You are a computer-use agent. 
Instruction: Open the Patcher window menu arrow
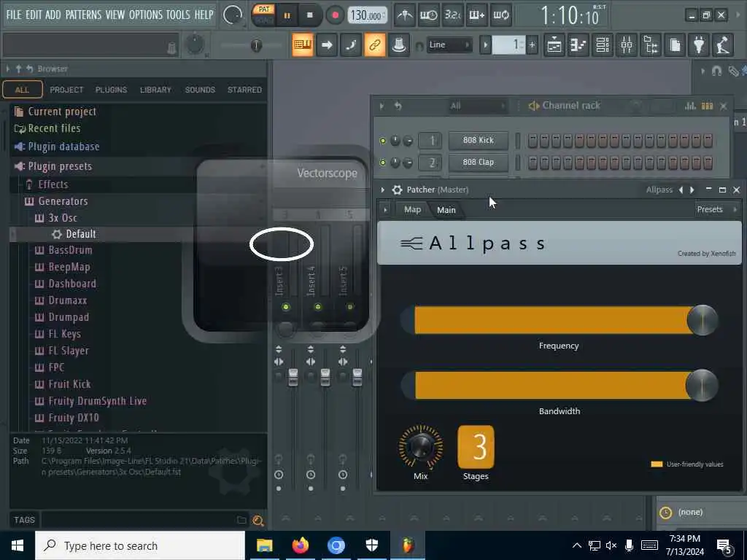[382, 190]
